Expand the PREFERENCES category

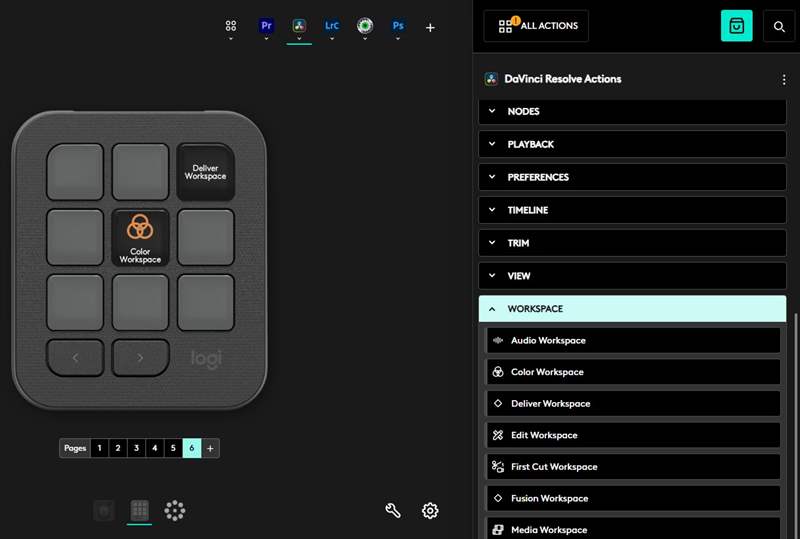click(632, 177)
